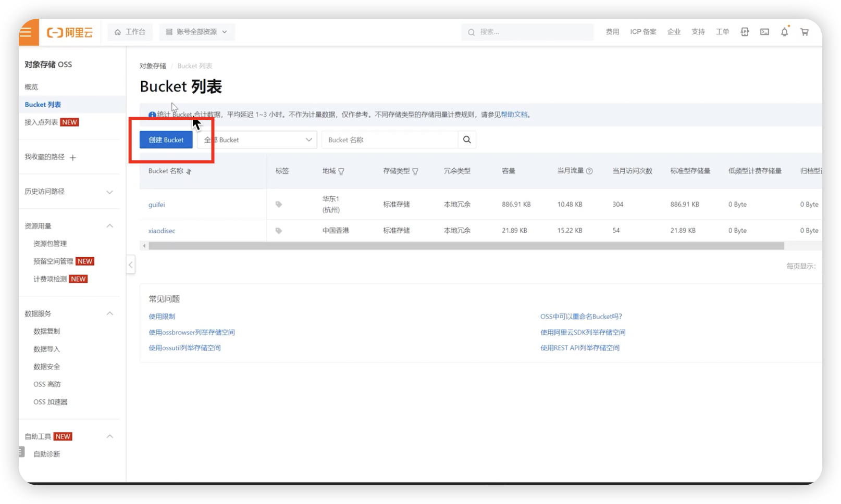This screenshot has height=504, width=841.
Task: Click the info icon in the notice banner
Action: coord(152,115)
